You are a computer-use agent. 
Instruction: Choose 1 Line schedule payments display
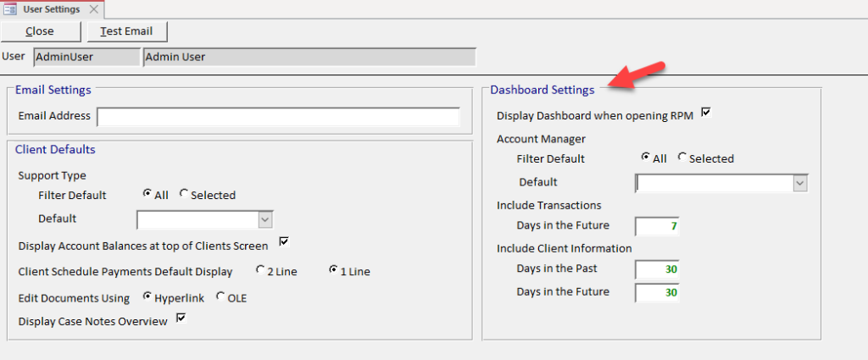[333, 270]
